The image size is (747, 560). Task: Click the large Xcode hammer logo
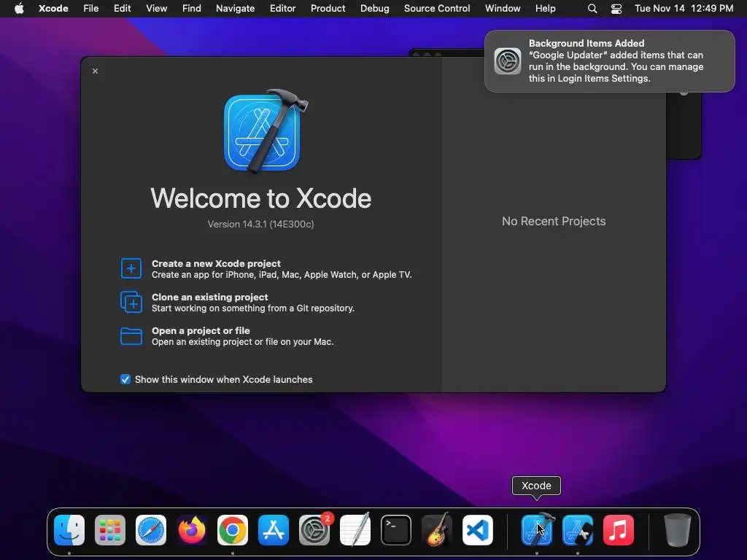pyautogui.click(x=265, y=131)
